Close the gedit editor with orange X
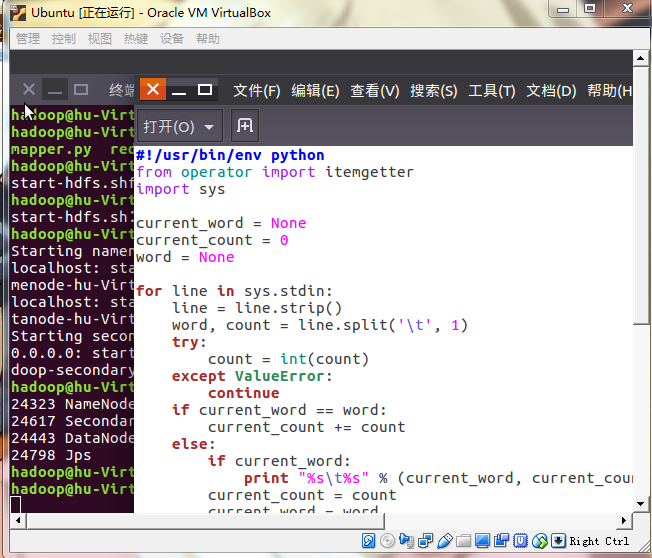The height and width of the screenshot is (558, 652). click(153, 89)
